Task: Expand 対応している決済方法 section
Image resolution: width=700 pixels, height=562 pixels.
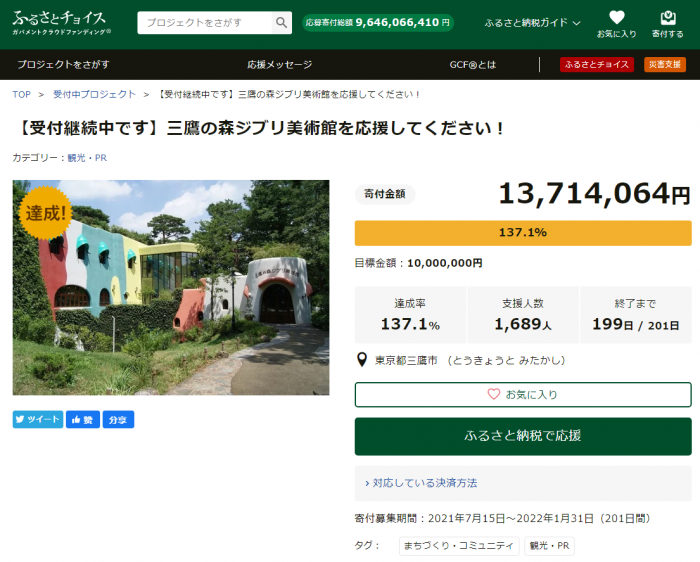Action: point(522,483)
